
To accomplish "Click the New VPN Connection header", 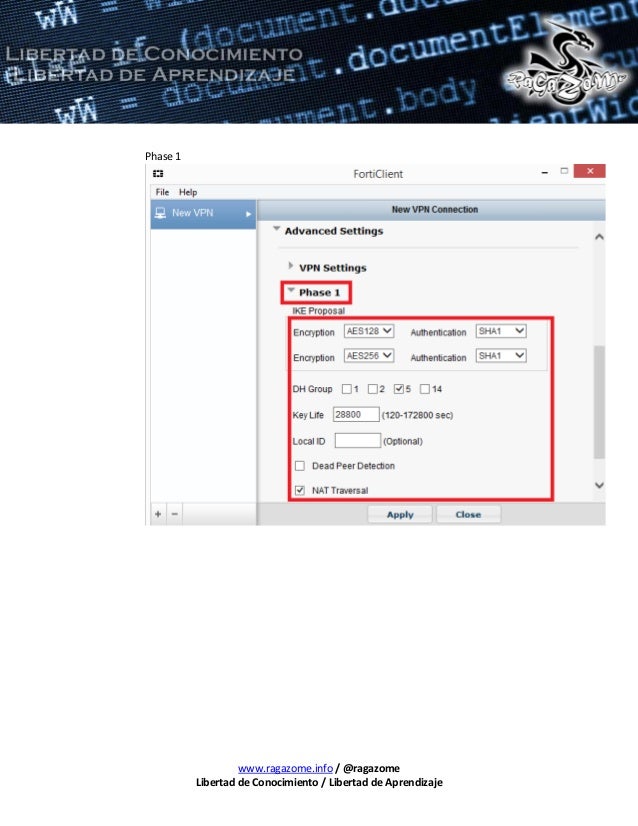I will [435, 210].
